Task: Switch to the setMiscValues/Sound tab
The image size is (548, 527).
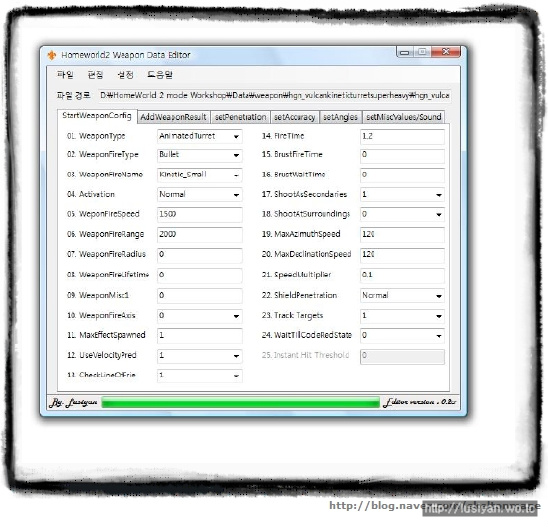Action: click(404, 117)
